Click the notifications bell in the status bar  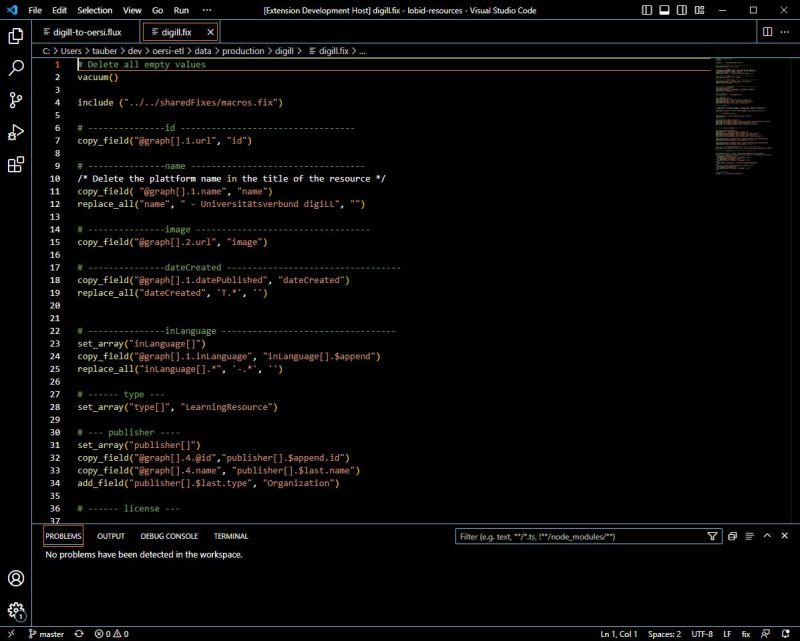click(788, 633)
